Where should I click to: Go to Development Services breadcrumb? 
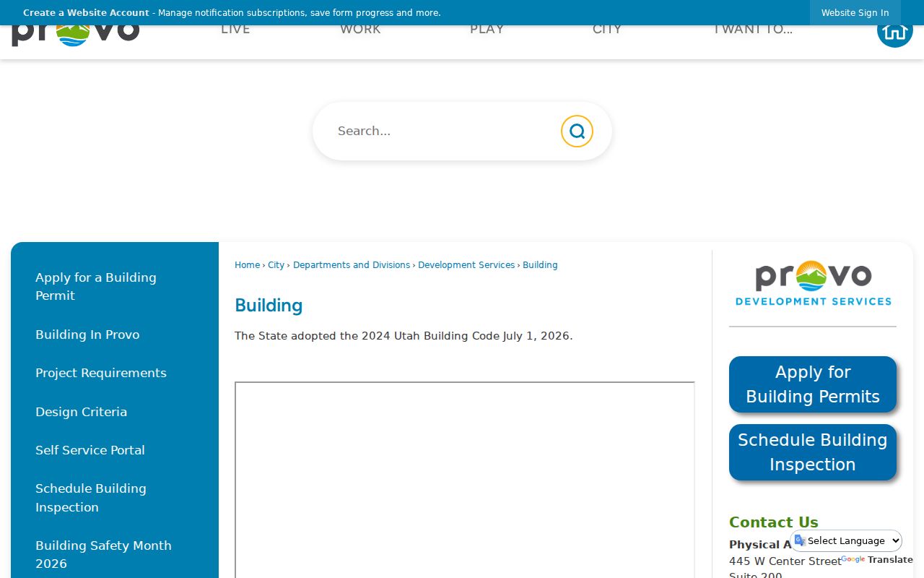[x=466, y=265]
